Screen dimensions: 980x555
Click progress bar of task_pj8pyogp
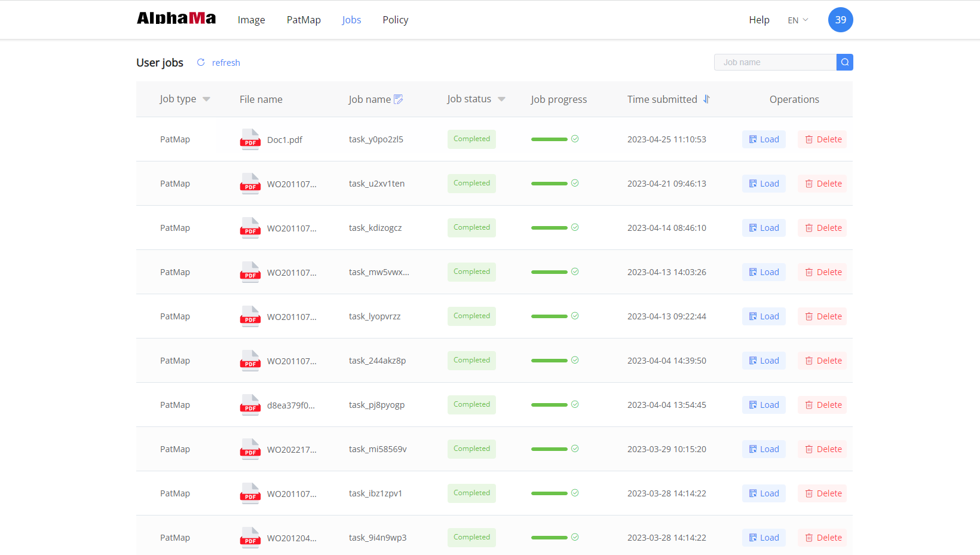click(x=549, y=405)
